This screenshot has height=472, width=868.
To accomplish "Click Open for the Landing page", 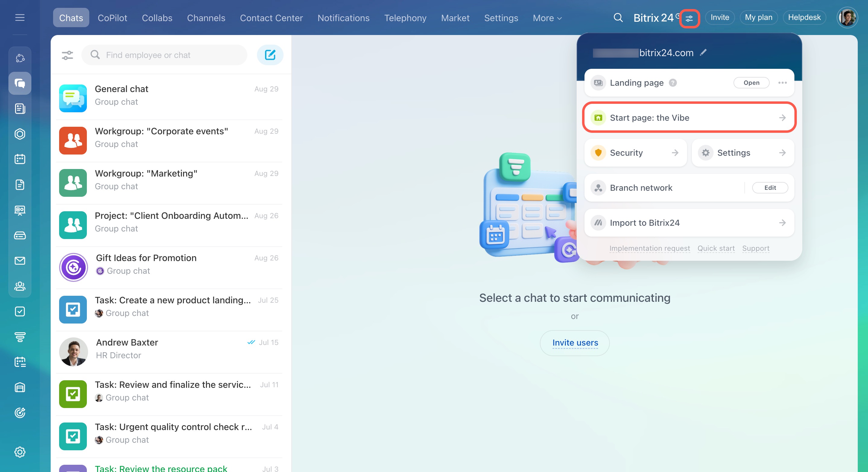I will (x=751, y=83).
